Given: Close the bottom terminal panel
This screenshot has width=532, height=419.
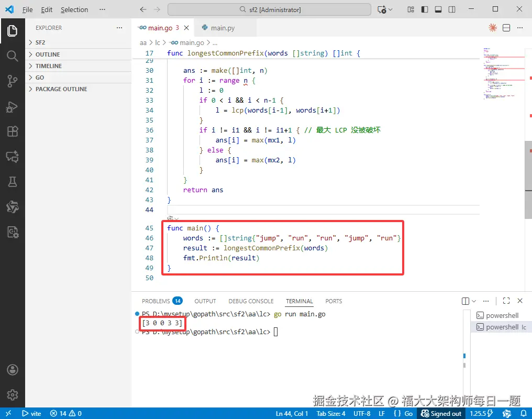Looking at the screenshot, I should pyautogui.click(x=520, y=301).
